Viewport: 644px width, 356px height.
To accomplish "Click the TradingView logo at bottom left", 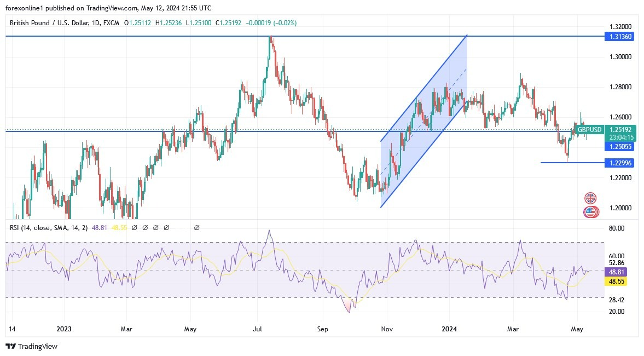I will (x=30, y=346).
